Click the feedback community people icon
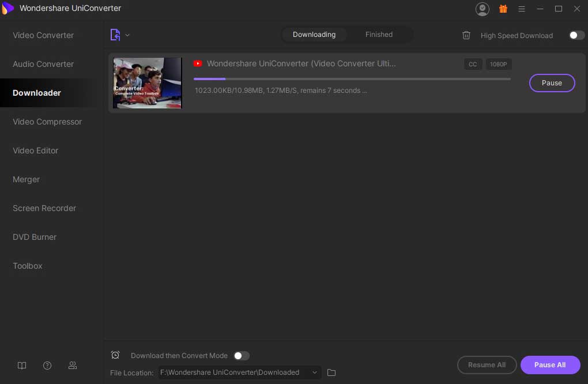Screen dimensions: 588x384 point(73,366)
